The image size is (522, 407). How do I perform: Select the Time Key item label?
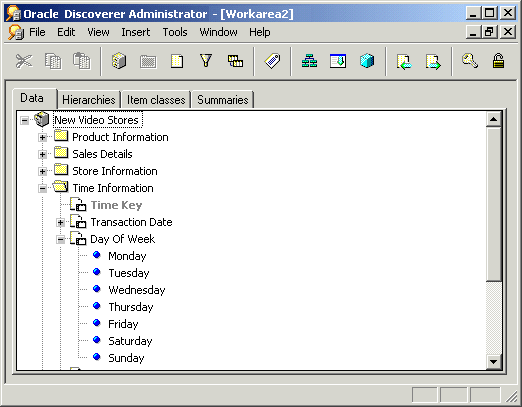click(x=116, y=205)
